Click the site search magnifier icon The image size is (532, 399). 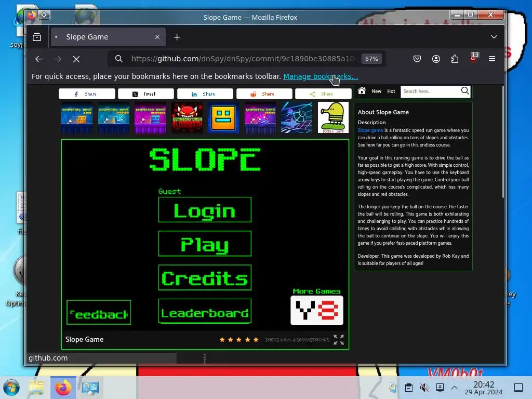pyautogui.click(x=465, y=90)
